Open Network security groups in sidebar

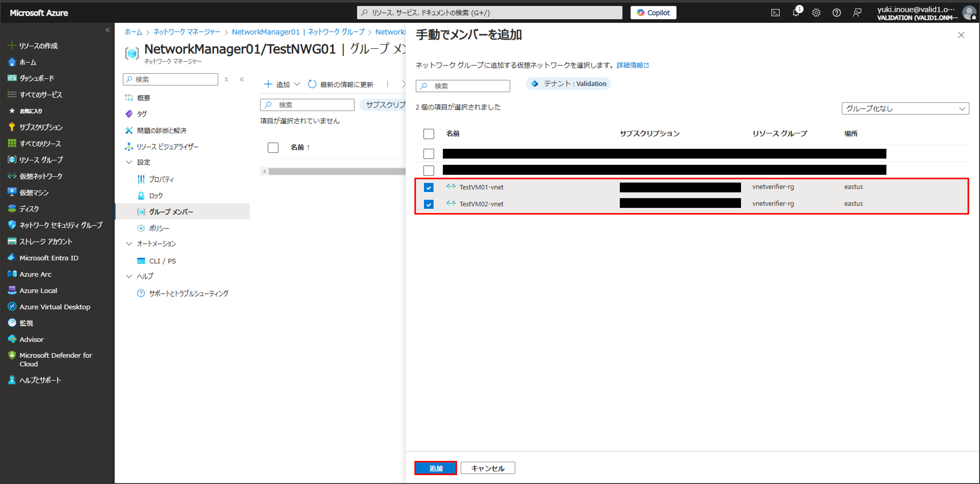point(55,225)
